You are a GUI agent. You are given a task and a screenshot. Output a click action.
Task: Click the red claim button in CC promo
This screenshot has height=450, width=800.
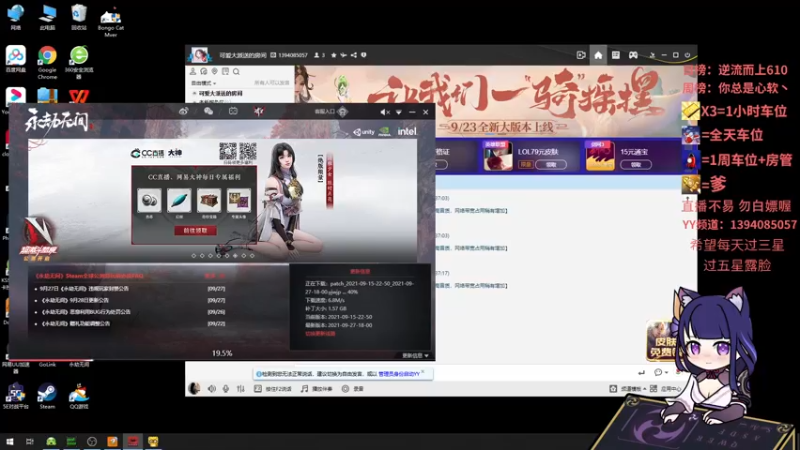[195, 231]
